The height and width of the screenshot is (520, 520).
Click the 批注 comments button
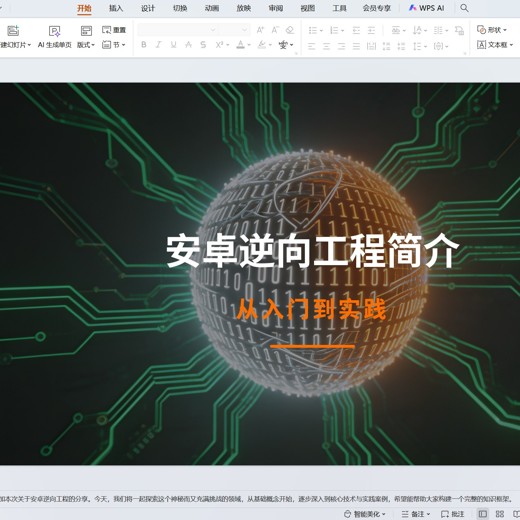[453, 514]
